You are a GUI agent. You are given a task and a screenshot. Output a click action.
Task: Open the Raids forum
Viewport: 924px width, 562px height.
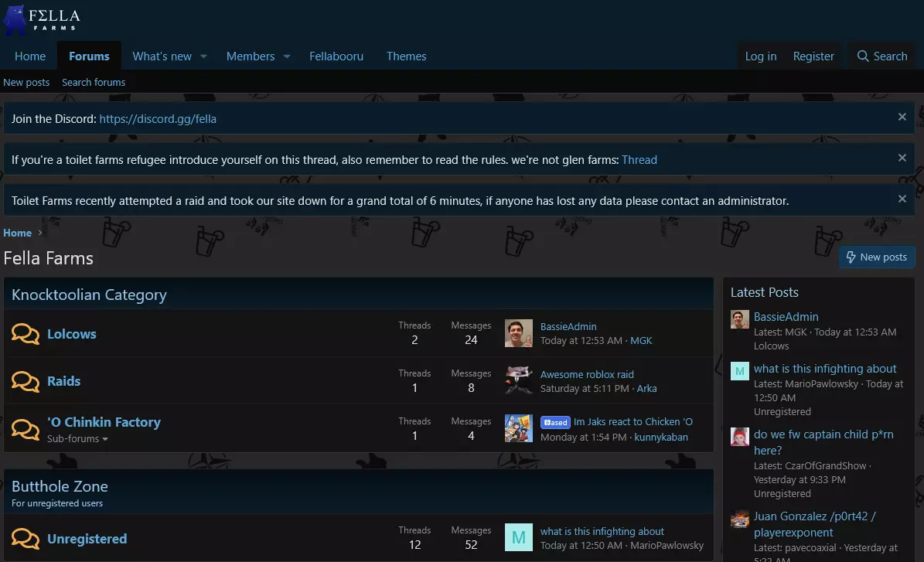tap(63, 381)
